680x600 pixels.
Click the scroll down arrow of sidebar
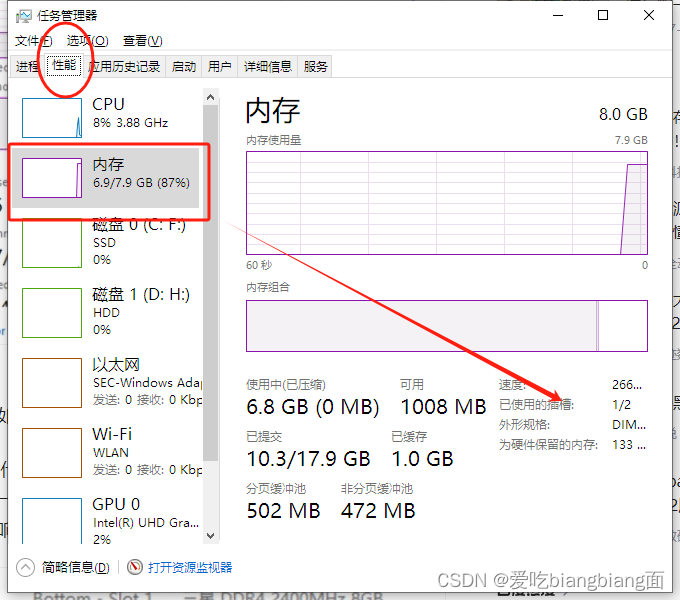click(x=211, y=536)
